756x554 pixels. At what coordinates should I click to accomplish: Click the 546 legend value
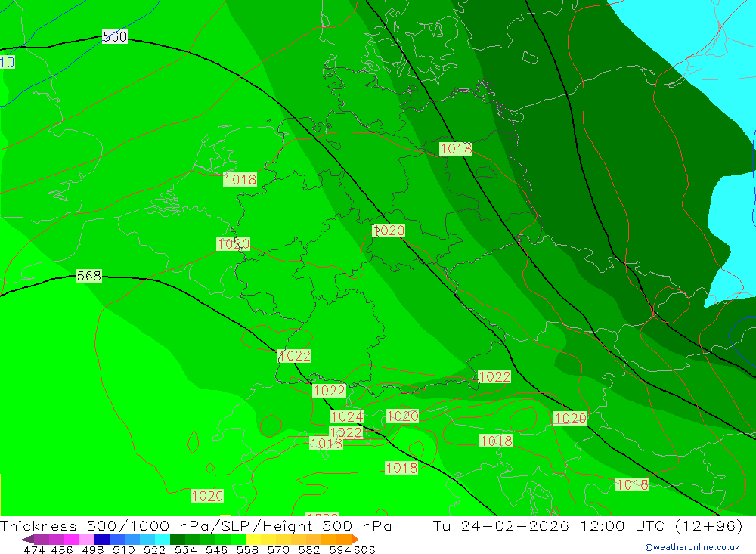(x=216, y=549)
